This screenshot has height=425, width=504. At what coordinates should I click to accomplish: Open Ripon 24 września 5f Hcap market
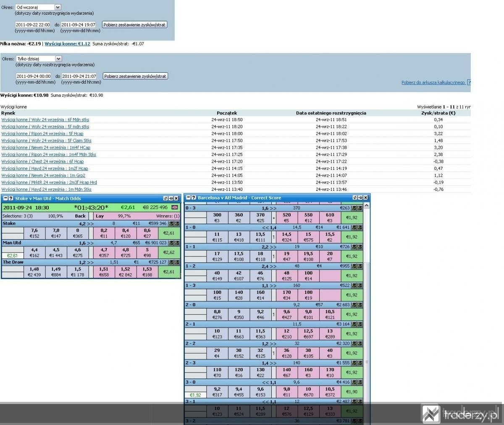(42, 134)
